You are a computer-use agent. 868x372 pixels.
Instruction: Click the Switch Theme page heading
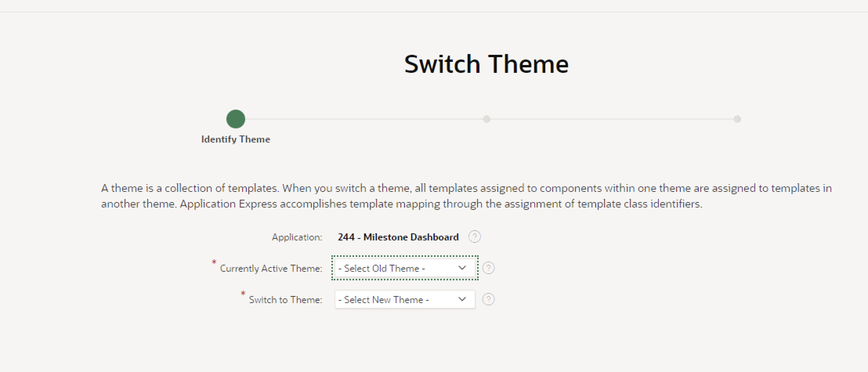(486, 63)
